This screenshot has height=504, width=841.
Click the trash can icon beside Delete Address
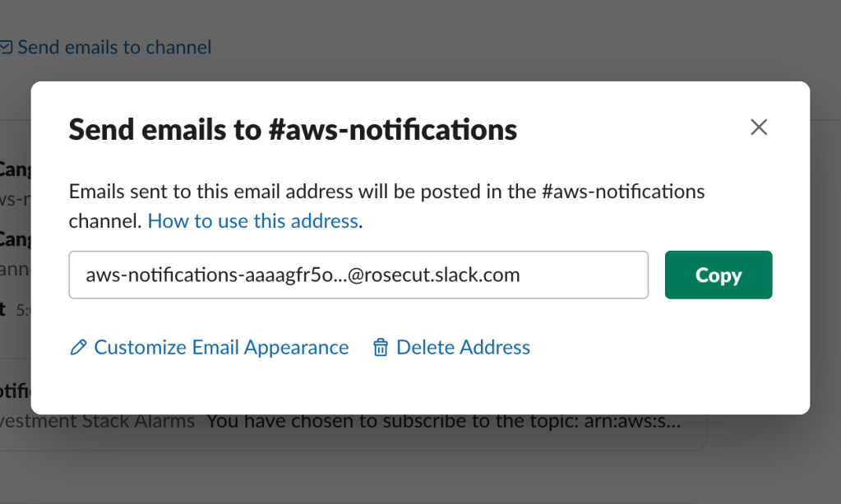[x=381, y=348]
